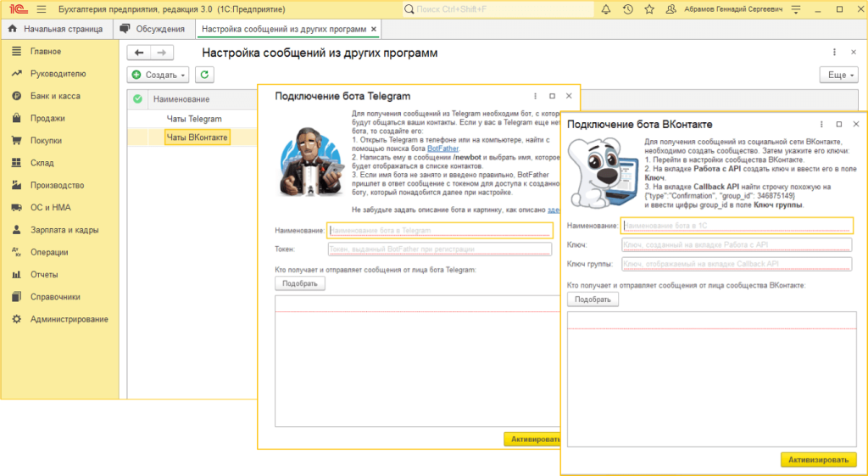The width and height of the screenshot is (868, 476).
Task: Click the ВКонтакте dog mascot image
Action: pos(603,173)
